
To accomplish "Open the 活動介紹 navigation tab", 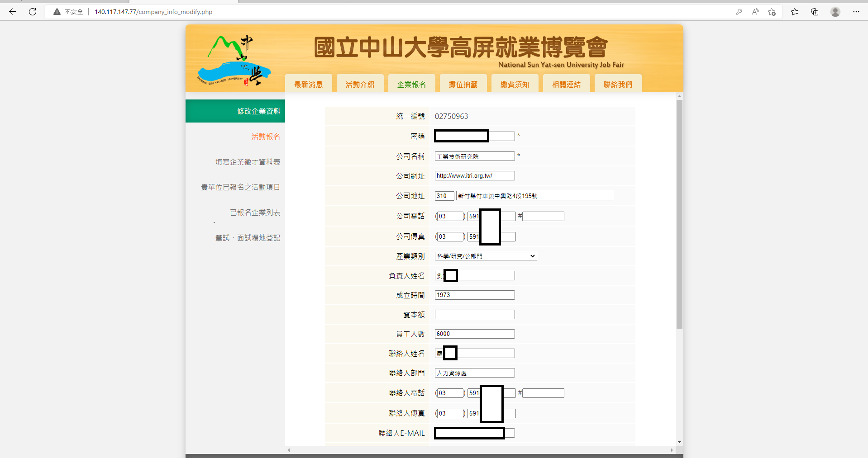I will [x=360, y=84].
